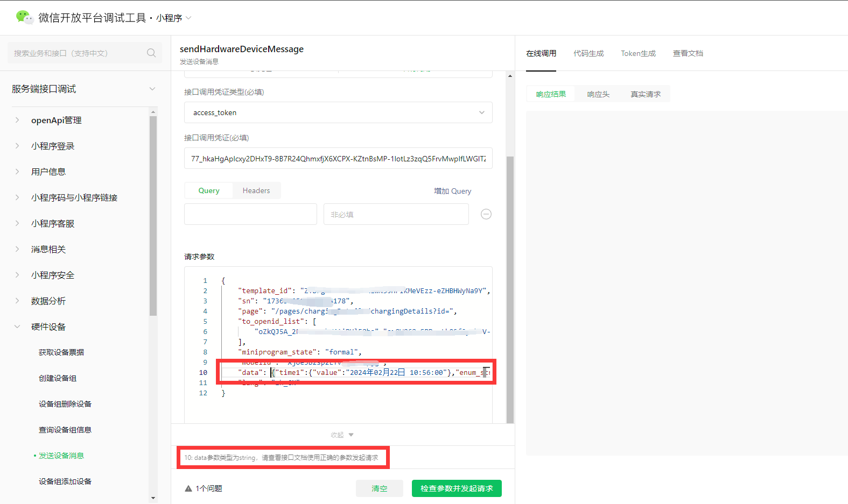Open the access_token credential type dropdown
848x504 pixels.
click(x=338, y=112)
